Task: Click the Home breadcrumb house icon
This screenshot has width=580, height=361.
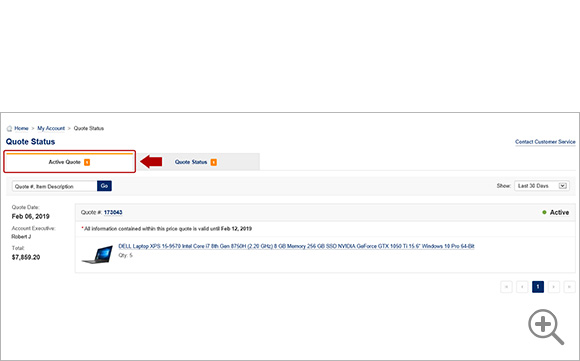Action: tap(9, 129)
